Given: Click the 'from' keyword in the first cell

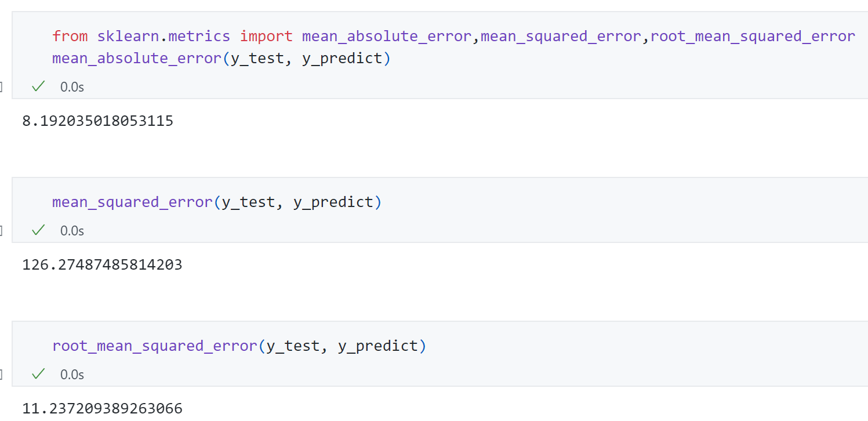Looking at the screenshot, I should [x=70, y=36].
